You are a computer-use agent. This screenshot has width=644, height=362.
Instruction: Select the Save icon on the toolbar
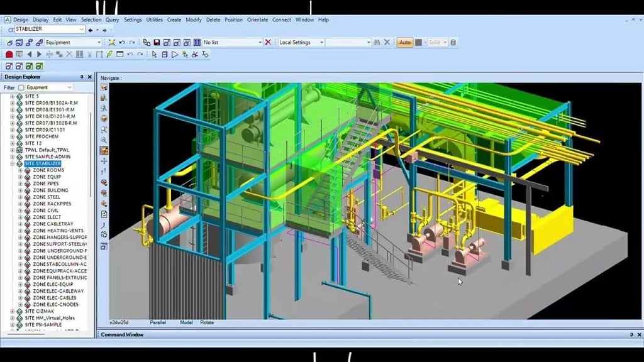coord(156,41)
